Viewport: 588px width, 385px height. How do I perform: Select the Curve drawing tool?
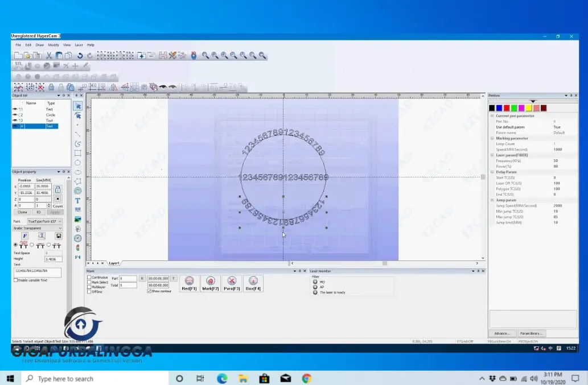(77, 143)
